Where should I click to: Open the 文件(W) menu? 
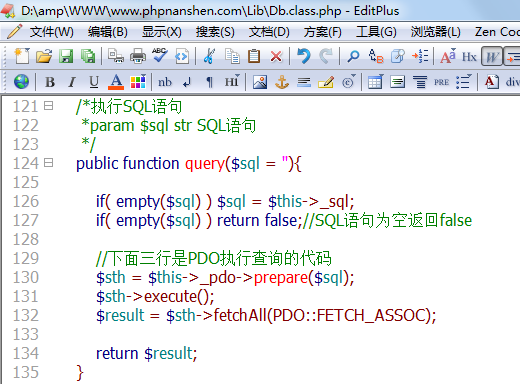click(x=51, y=32)
